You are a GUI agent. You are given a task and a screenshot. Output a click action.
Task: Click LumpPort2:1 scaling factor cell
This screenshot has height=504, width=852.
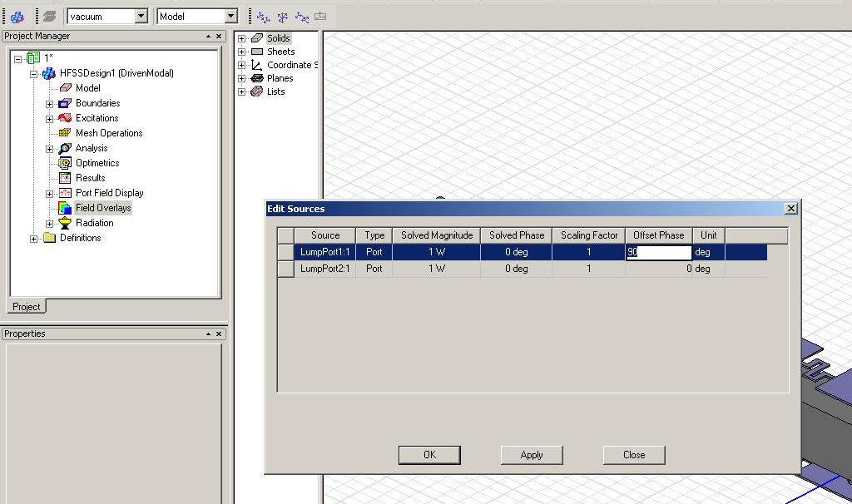click(x=588, y=269)
